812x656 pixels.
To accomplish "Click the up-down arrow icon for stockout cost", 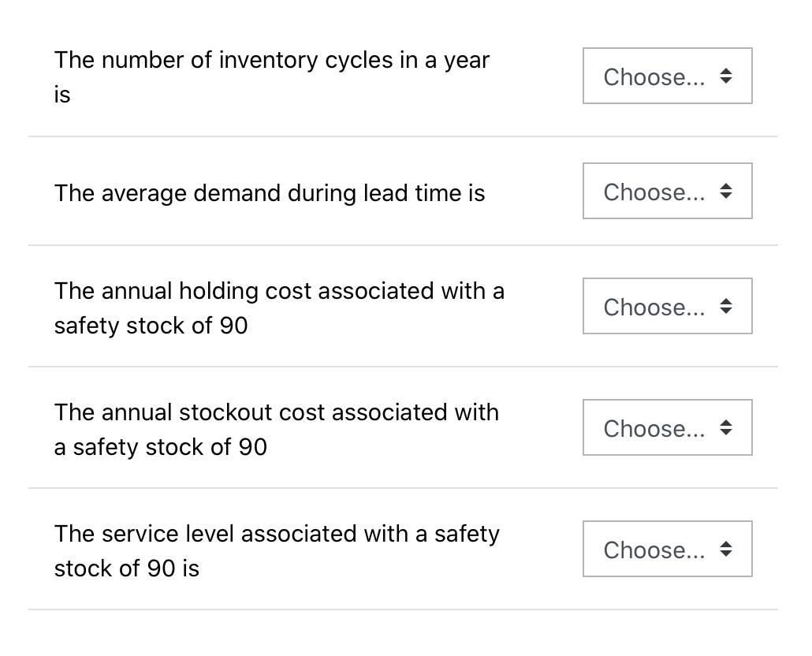I will 726,428.
